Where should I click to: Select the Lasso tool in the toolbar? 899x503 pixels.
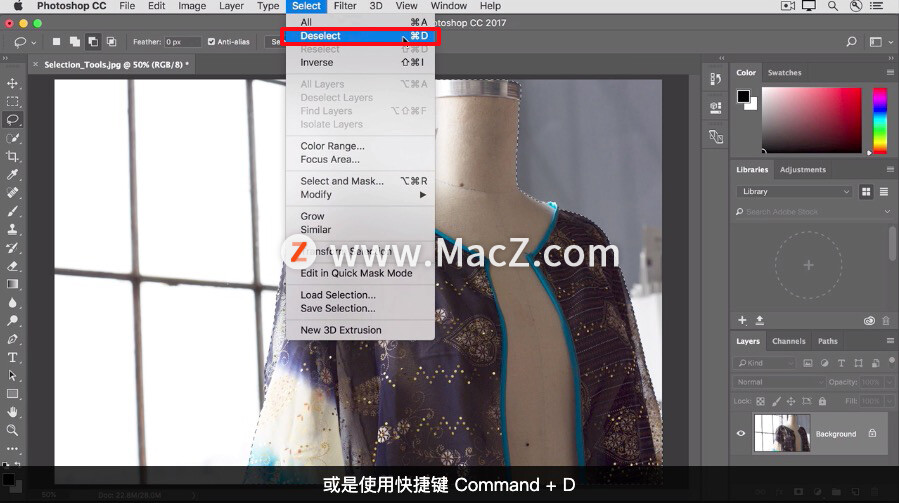coord(12,120)
